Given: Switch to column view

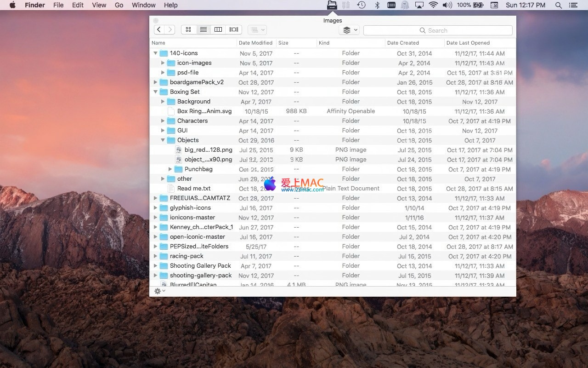Looking at the screenshot, I should pos(218,30).
